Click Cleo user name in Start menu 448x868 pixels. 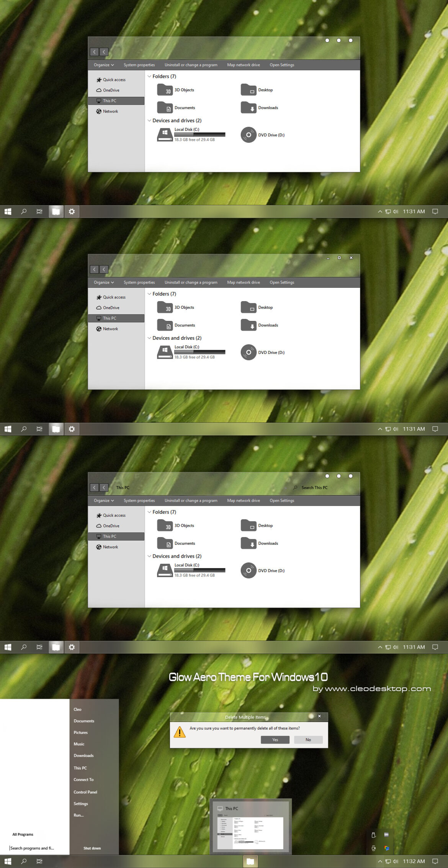[77, 709]
